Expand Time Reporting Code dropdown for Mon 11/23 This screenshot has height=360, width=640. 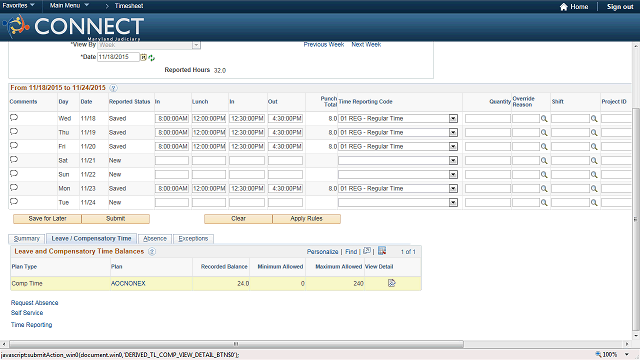point(453,188)
